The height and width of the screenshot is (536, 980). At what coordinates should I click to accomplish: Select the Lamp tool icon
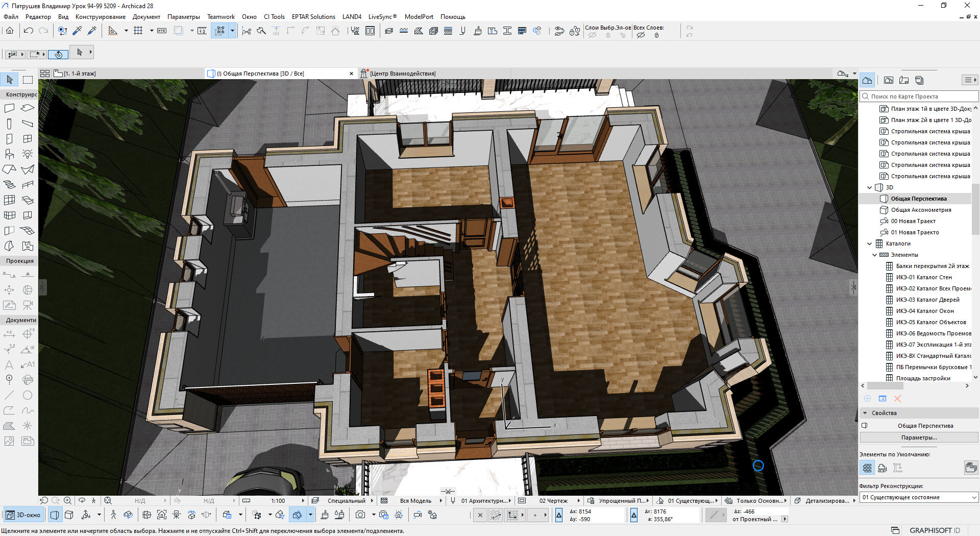click(x=28, y=154)
